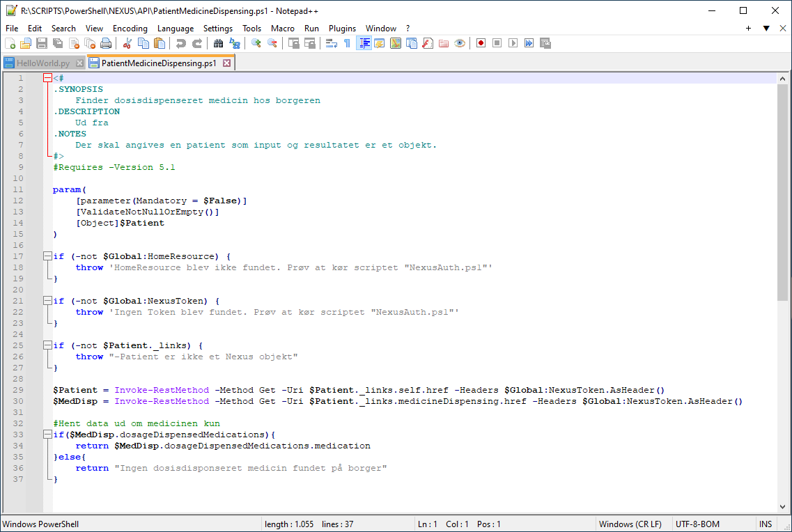792x532 pixels.
Task: Open the Function List panel icon
Action: coord(428,43)
